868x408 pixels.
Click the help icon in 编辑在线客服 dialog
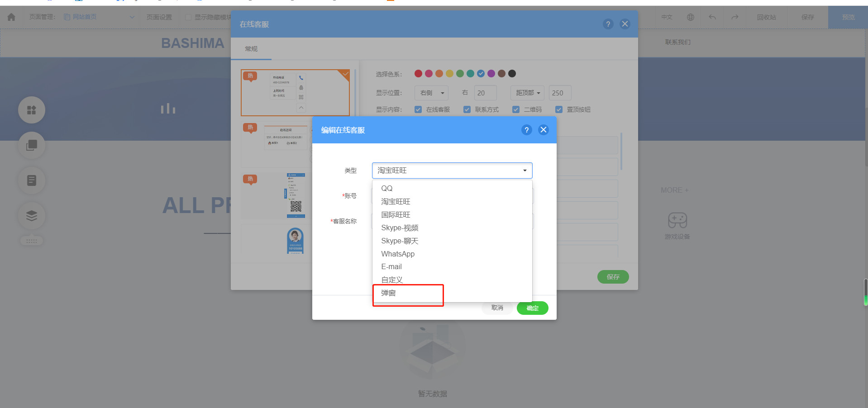point(526,130)
